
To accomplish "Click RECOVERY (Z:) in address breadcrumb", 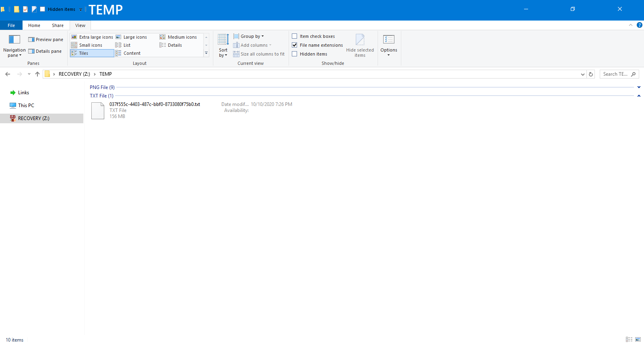I will pos(74,74).
